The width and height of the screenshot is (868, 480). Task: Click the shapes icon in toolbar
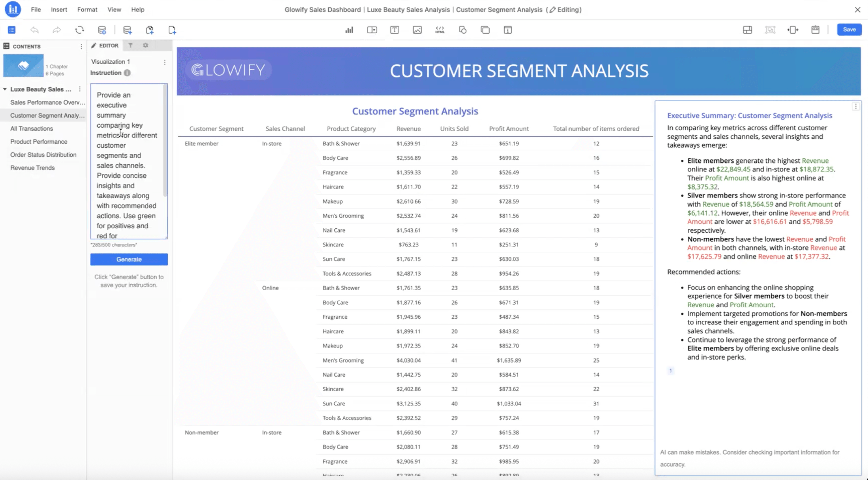click(x=463, y=30)
